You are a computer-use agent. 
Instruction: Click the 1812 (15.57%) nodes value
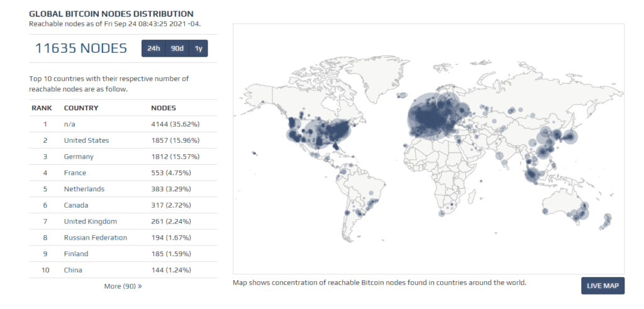click(175, 157)
